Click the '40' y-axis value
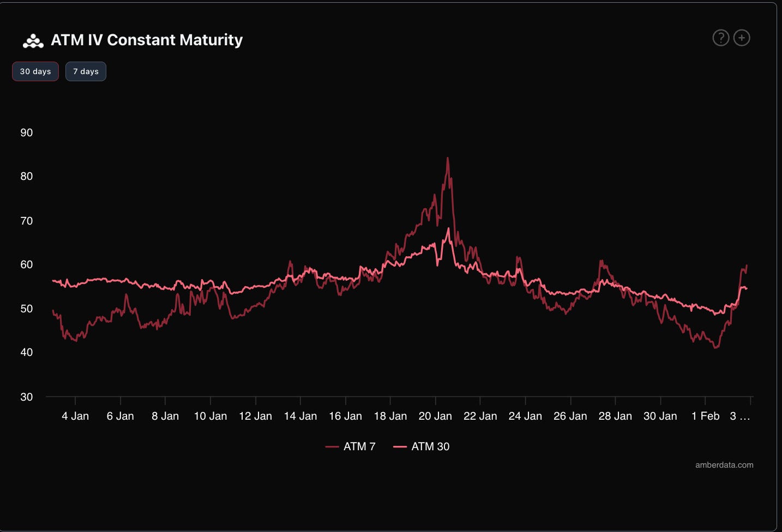Screen dimensions: 782x532 coord(26,352)
